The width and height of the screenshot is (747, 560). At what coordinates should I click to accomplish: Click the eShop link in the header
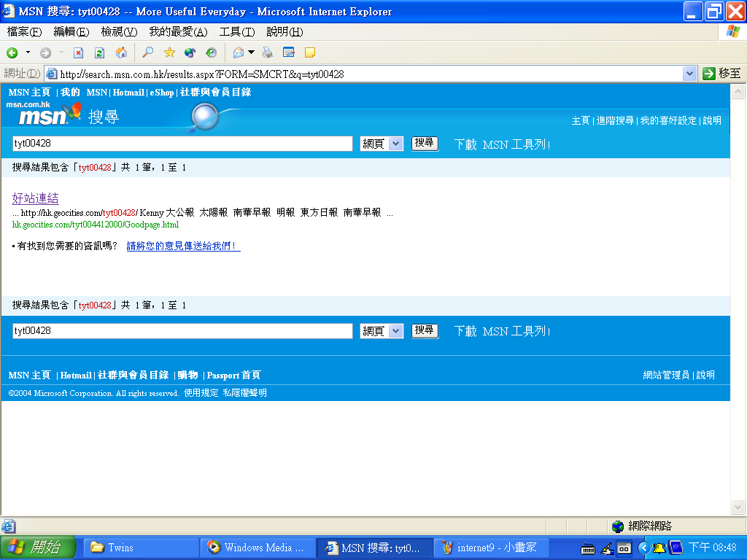point(162,93)
